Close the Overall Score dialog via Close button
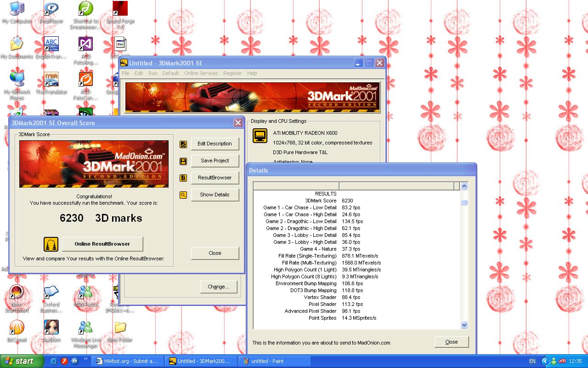Viewport: 588px width, 368px height. pyautogui.click(x=215, y=253)
